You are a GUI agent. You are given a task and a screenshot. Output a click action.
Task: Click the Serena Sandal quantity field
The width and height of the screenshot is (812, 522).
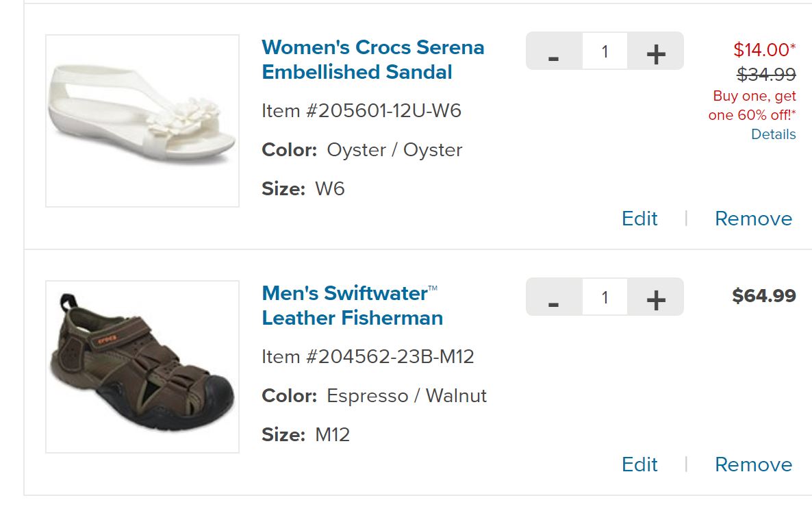[x=605, y=51]
